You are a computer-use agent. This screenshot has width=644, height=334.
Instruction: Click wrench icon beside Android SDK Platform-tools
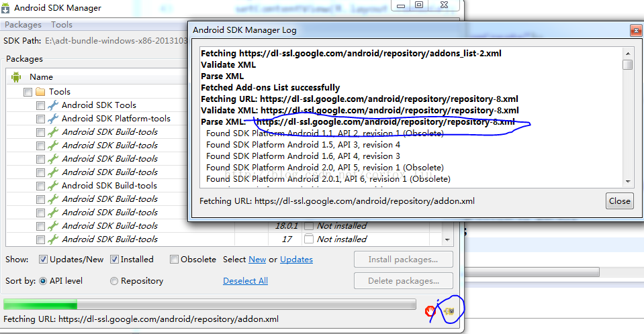(x=53, y=119)
